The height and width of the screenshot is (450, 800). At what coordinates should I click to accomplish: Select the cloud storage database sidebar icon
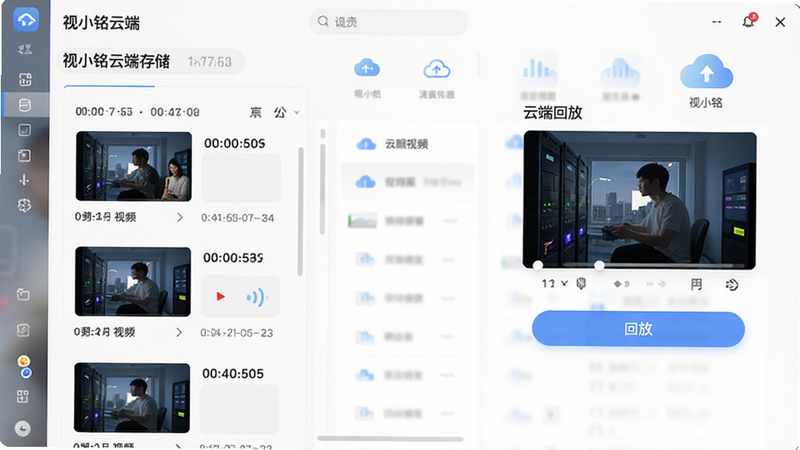tap(24, 105)
